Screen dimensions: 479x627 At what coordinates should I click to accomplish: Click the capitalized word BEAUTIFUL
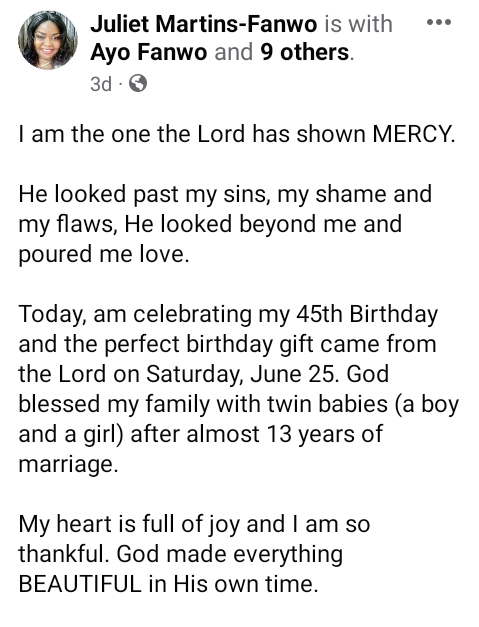[x=80, y=584]
